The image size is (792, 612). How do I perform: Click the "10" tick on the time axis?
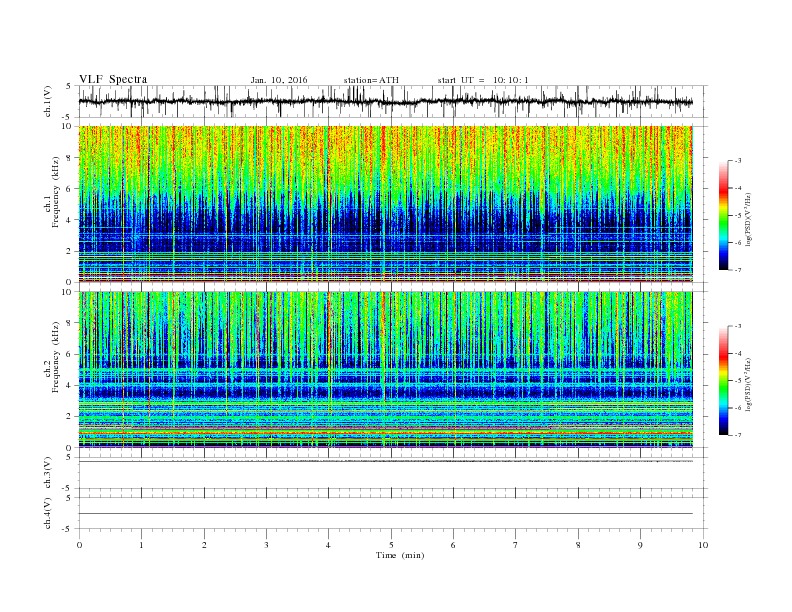(703, 545)
